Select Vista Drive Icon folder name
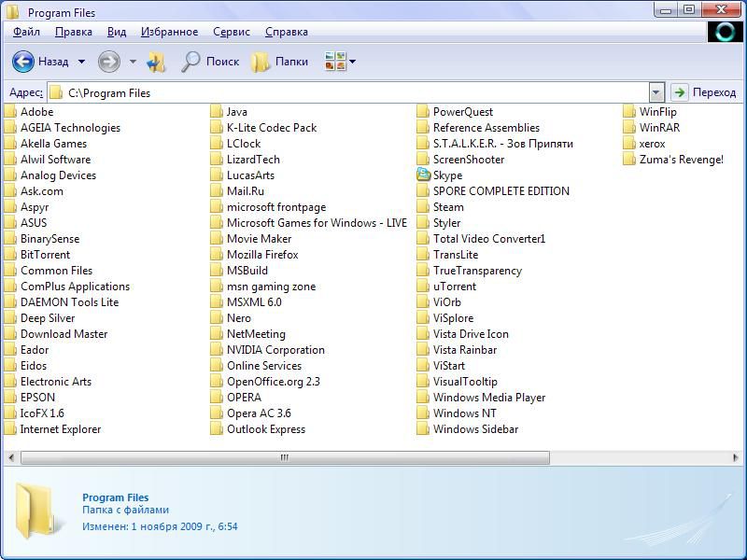The height and width of the screenshot is (560, 747). coord(471,334)
